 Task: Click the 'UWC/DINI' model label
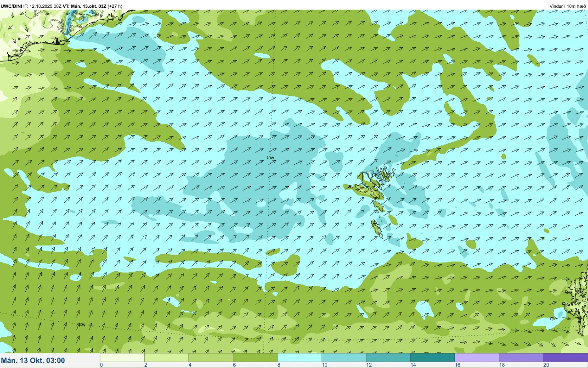point(11,6)
